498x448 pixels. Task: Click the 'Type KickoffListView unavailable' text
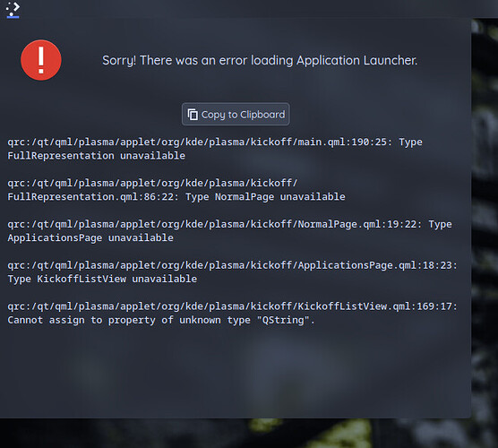(102, 279)
